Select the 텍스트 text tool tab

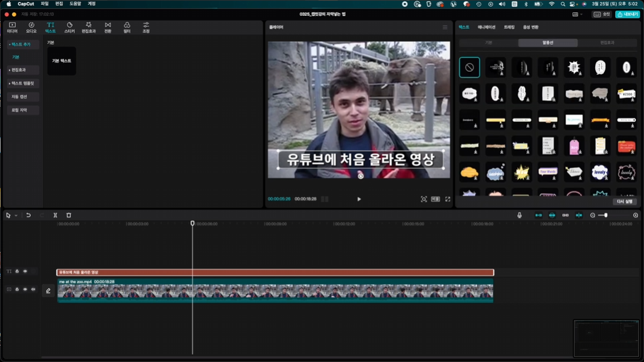(x=50, y=28)
